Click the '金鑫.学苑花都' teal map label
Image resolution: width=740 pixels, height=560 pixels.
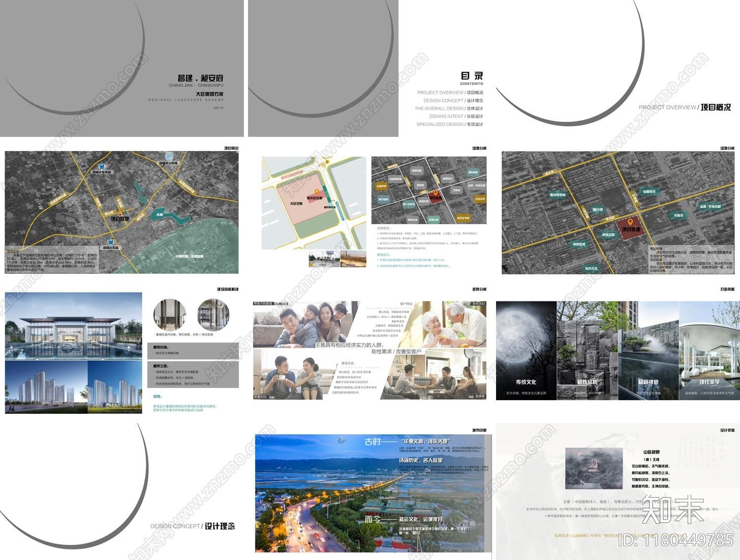710,207
